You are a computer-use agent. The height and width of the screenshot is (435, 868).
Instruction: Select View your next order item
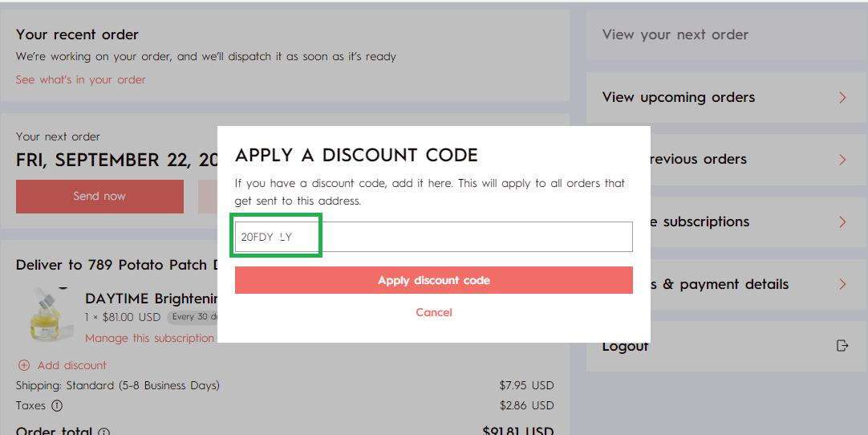(x=727, y=35)
